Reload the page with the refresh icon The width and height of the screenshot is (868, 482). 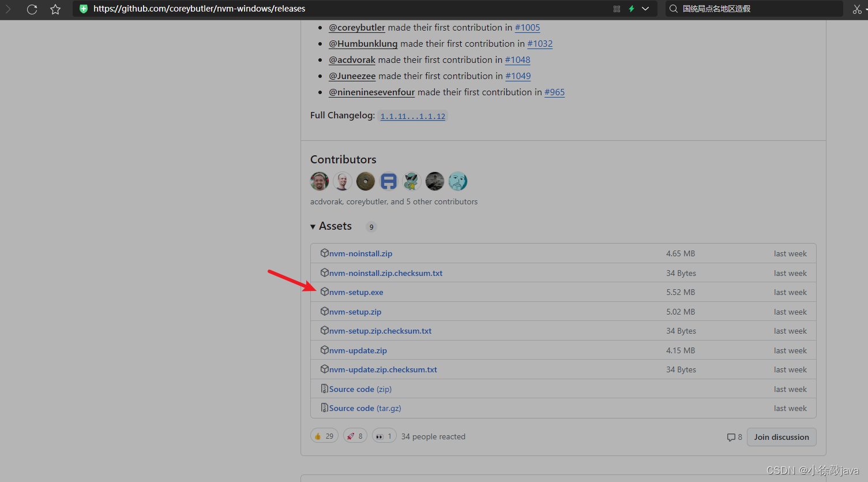(32, 9)
